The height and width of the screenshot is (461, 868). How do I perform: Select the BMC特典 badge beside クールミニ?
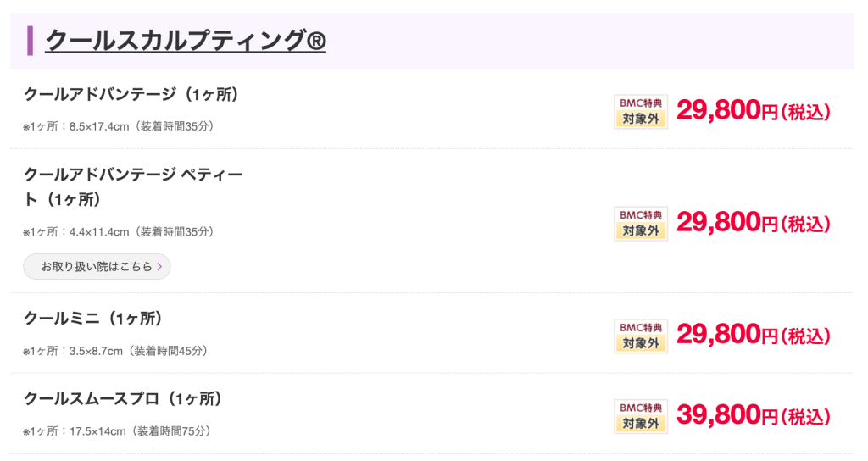(640, 336)
